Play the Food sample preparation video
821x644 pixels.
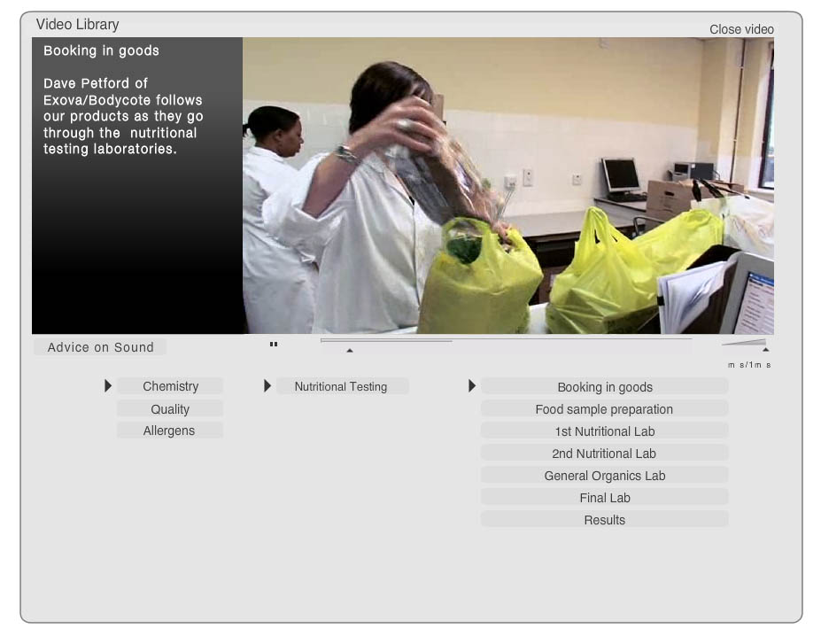coord(604,409)
